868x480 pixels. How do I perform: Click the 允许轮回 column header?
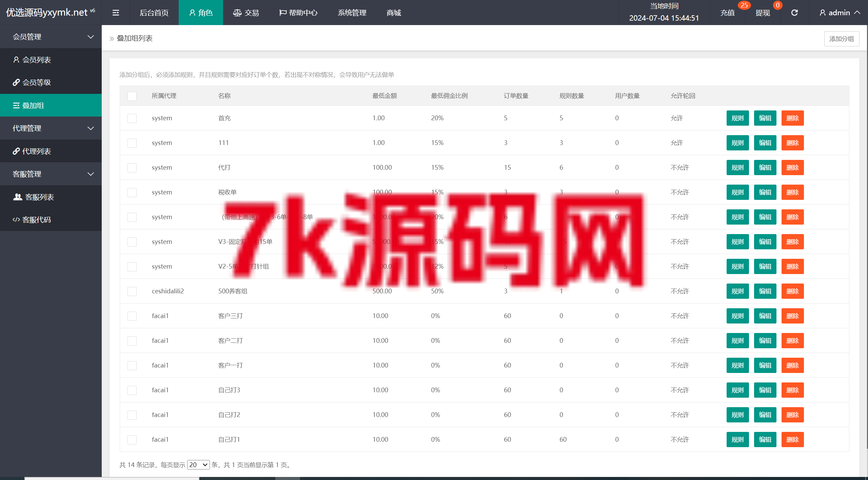(683, 96)
